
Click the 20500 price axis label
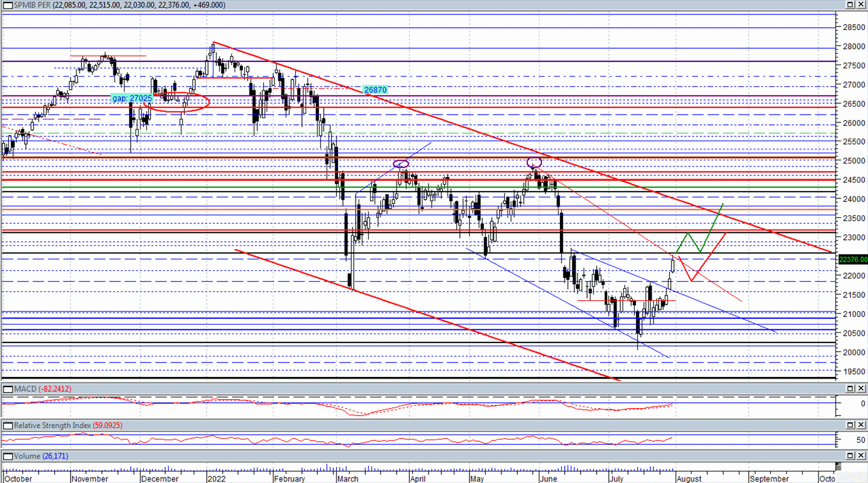(x=853, y=333)
